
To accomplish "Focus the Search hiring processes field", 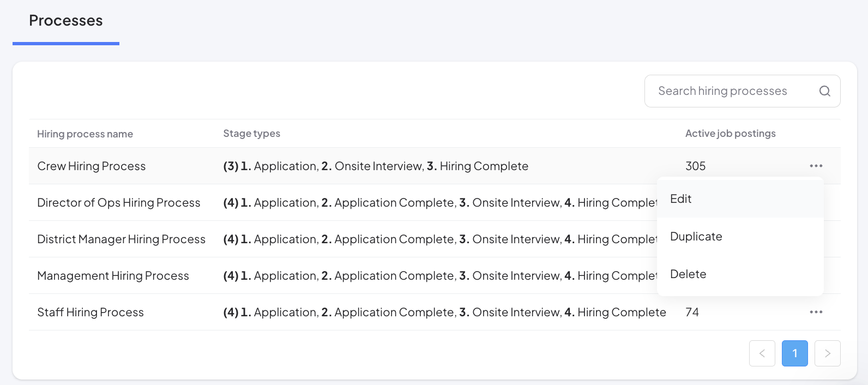I will coord(742,91).
